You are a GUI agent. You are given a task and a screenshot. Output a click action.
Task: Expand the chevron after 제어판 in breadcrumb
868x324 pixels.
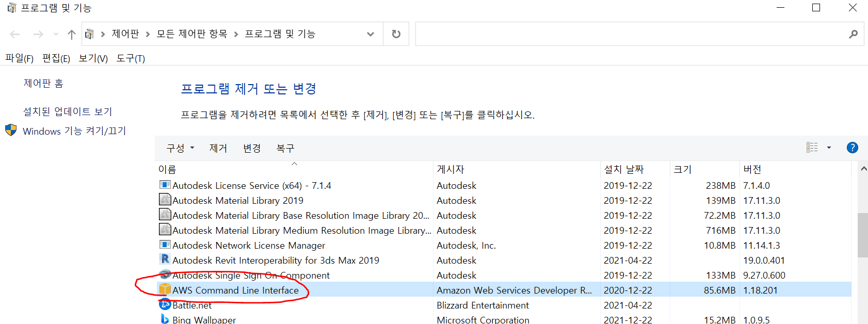click(x=148, y=34)
